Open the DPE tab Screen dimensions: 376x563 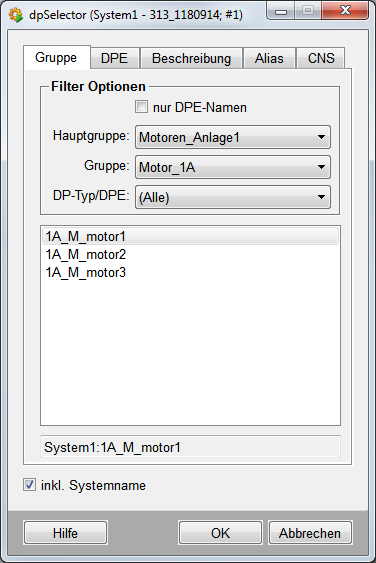click(x=115, y=58)
